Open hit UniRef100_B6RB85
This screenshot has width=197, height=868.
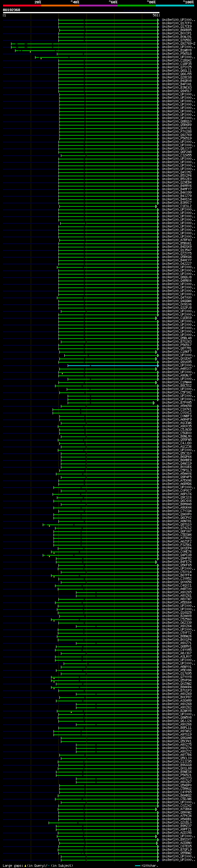[177, 30]
